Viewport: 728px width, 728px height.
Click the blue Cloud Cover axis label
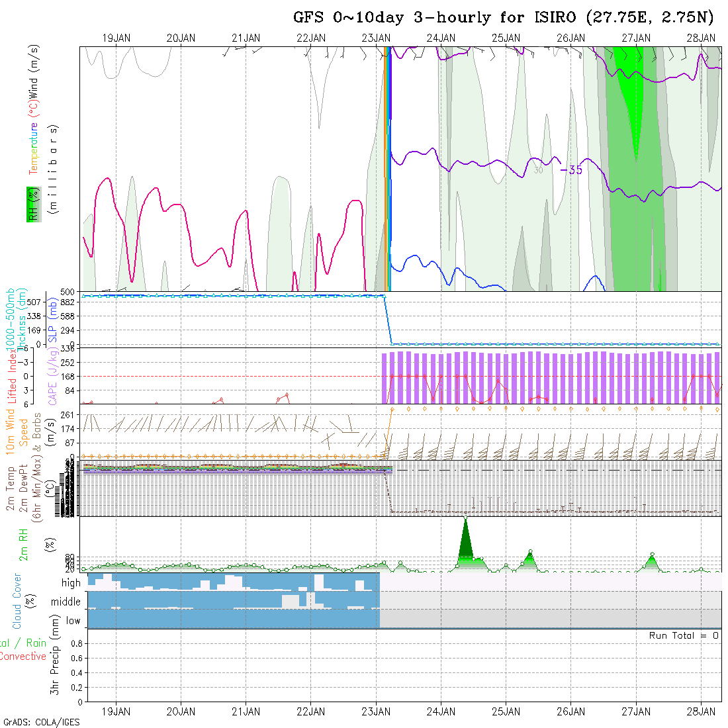[x=17, y=601]
